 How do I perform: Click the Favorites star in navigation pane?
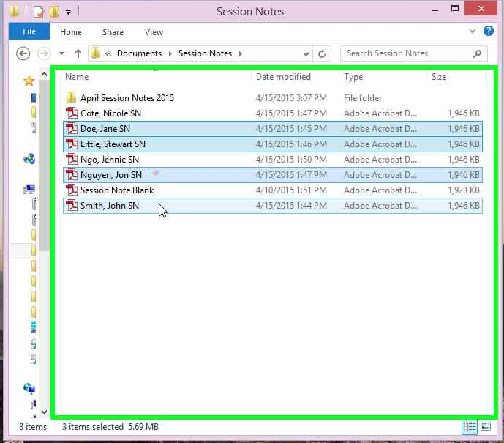click(29, 81)
